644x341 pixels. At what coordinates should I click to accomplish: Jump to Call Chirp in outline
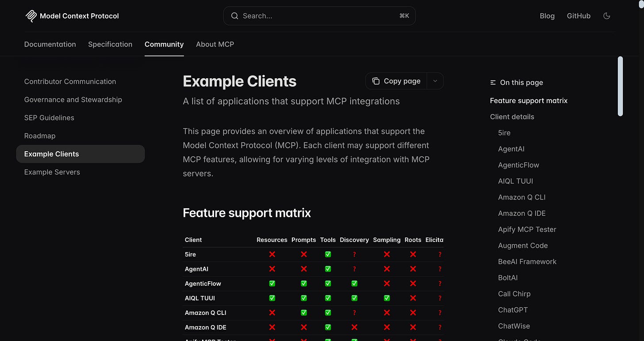pos(514,294)
